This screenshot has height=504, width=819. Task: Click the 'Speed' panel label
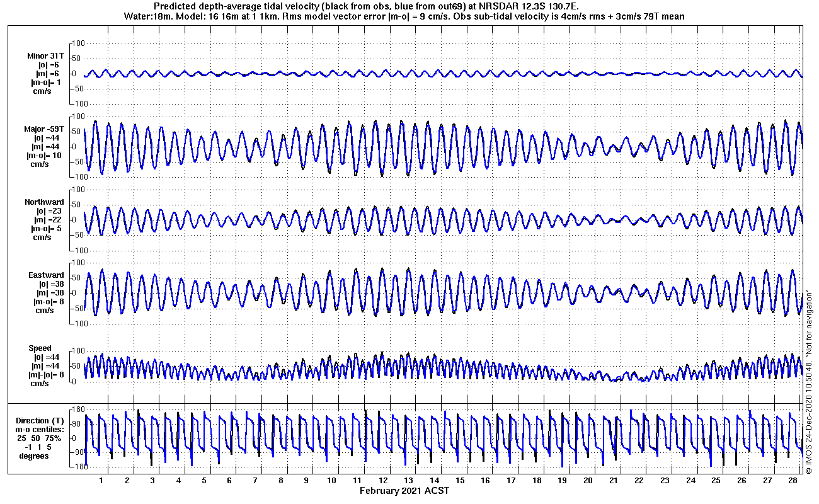(40, 348)
